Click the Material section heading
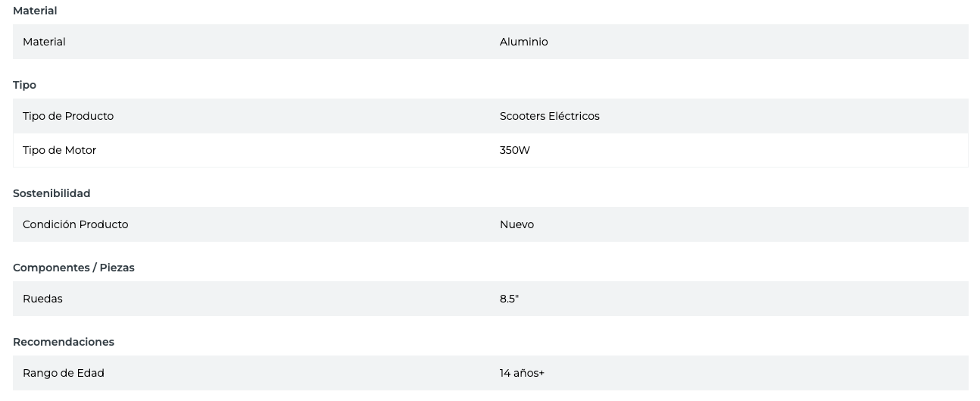 (x=35, y=11)
